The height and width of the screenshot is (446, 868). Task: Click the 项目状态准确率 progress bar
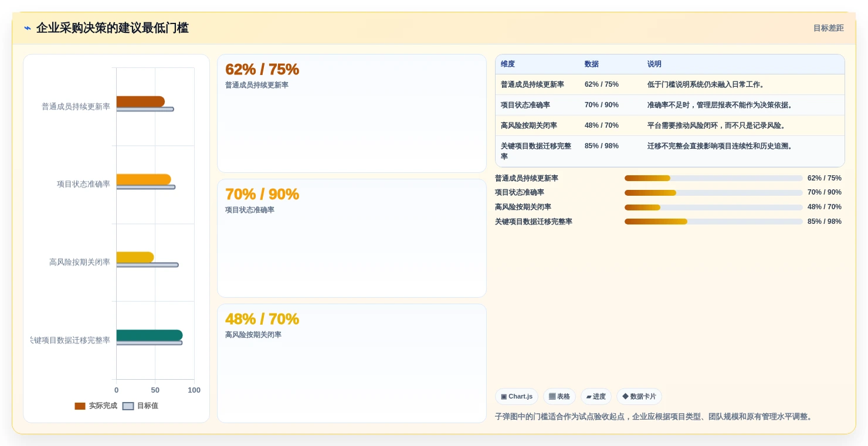(x=713, y=193)
